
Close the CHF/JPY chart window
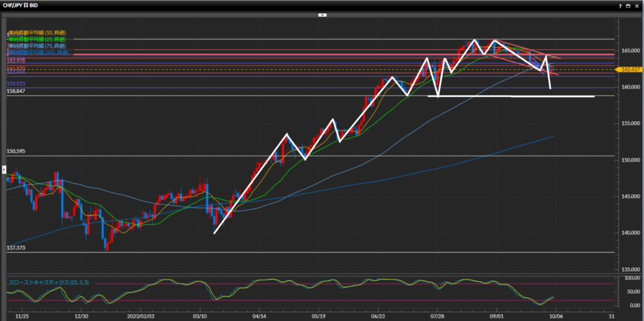coord(637,4)
